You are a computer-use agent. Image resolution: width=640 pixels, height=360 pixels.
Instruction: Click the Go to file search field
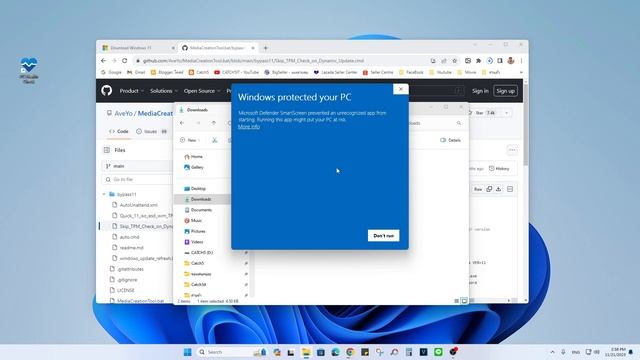[137, 179]
